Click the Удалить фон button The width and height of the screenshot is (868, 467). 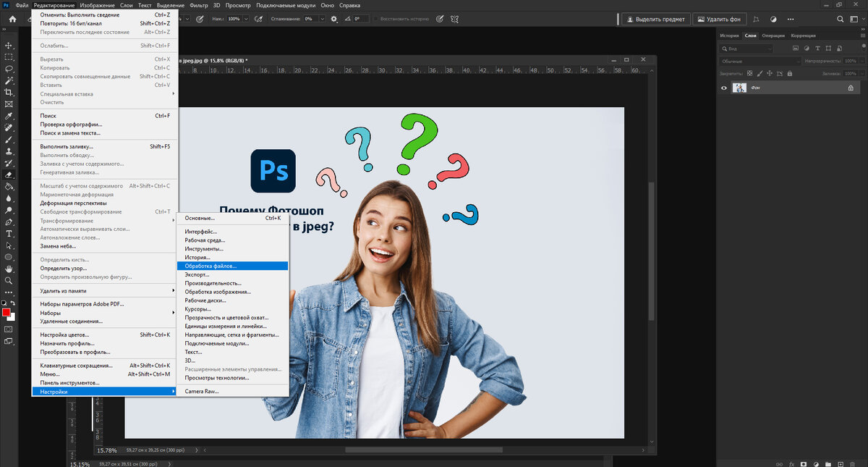click(720, 19)
